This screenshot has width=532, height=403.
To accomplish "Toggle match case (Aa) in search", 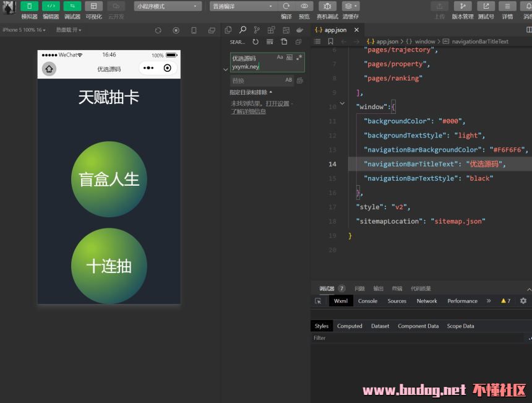I will [280, 57].
